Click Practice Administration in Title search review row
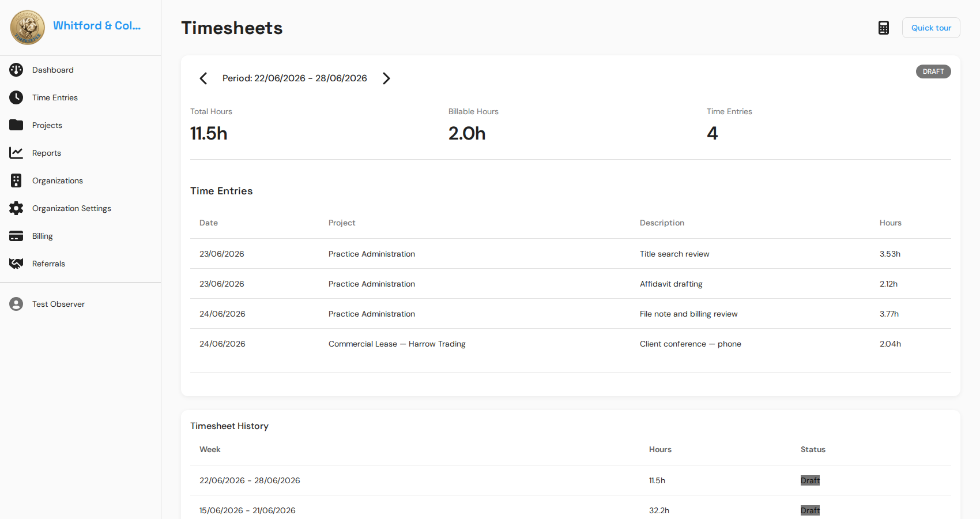 pos(372,254)
